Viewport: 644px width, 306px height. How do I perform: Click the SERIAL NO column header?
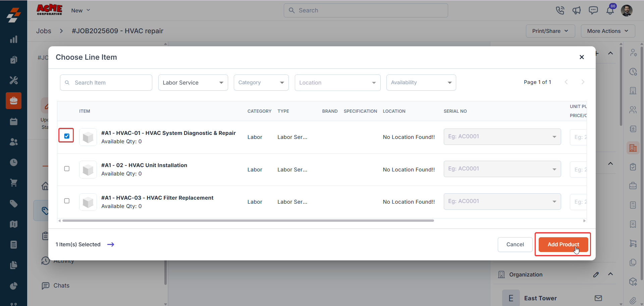tap(455, 111)
